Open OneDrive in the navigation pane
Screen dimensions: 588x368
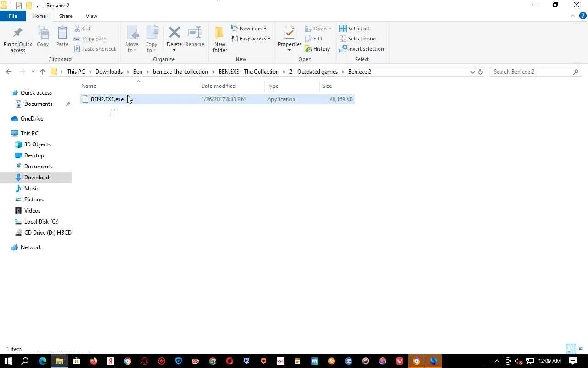(x=32, y=119)
